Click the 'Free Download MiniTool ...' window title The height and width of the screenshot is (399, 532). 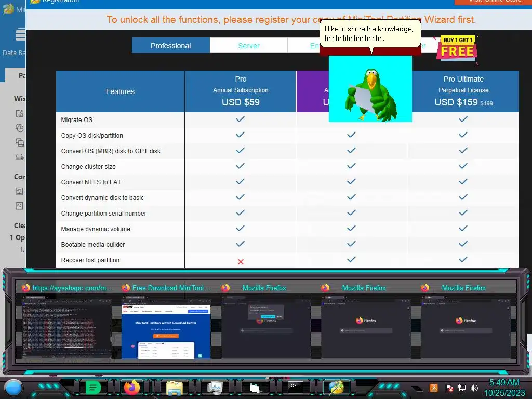click(x=171, y=288)
